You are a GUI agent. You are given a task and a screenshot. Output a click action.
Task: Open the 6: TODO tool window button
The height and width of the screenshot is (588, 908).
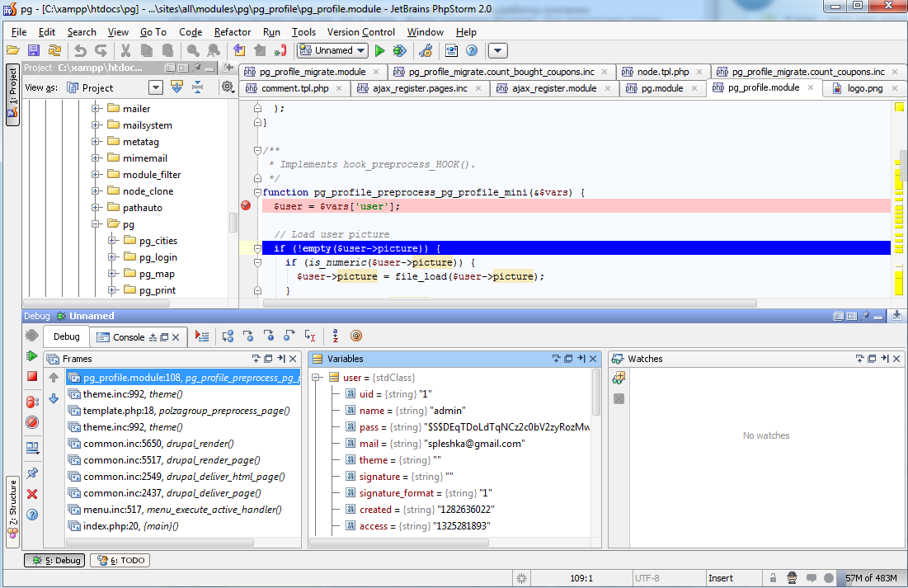pos(120,561)
